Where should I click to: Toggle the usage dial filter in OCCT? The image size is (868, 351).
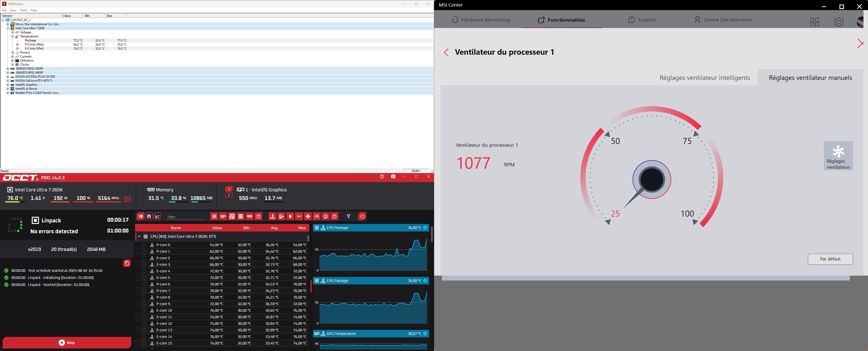326,216
